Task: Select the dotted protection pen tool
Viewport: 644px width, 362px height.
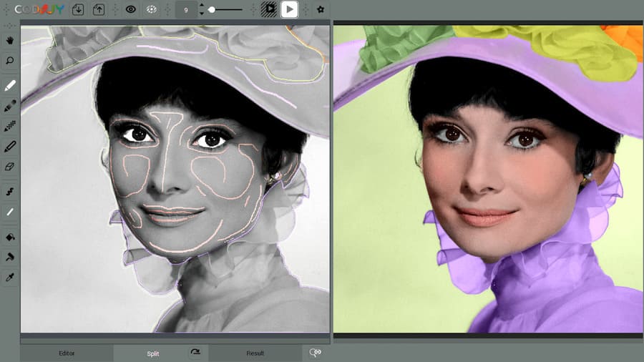Action: [10, 126]
